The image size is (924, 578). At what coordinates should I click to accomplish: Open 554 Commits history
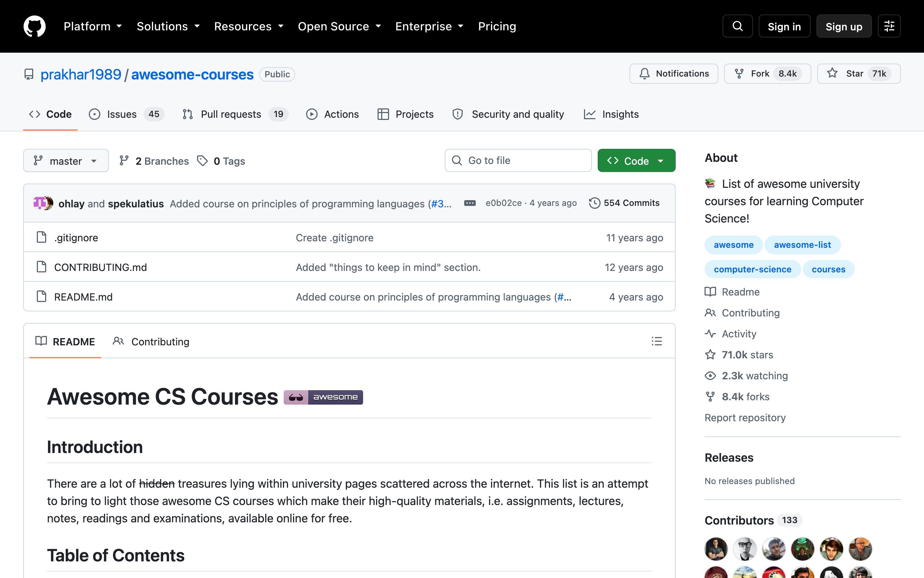point(624,203)
